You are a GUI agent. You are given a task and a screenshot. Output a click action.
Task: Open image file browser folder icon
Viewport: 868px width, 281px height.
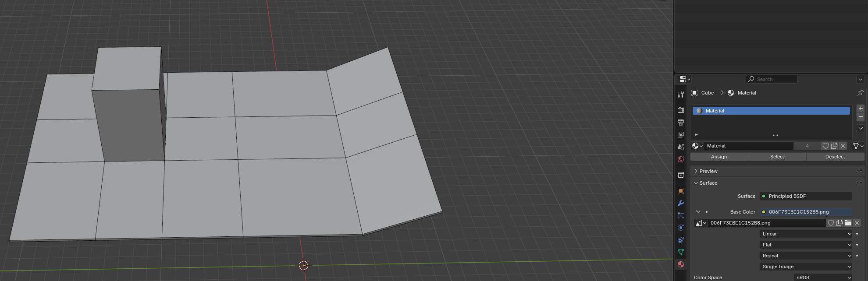[x=848, y=223]
